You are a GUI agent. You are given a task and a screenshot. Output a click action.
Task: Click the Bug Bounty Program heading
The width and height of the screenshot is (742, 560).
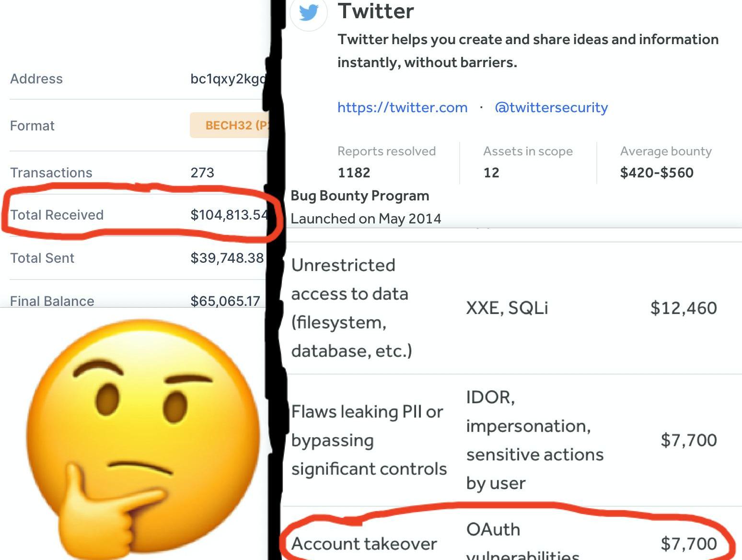tap(360, 196)
